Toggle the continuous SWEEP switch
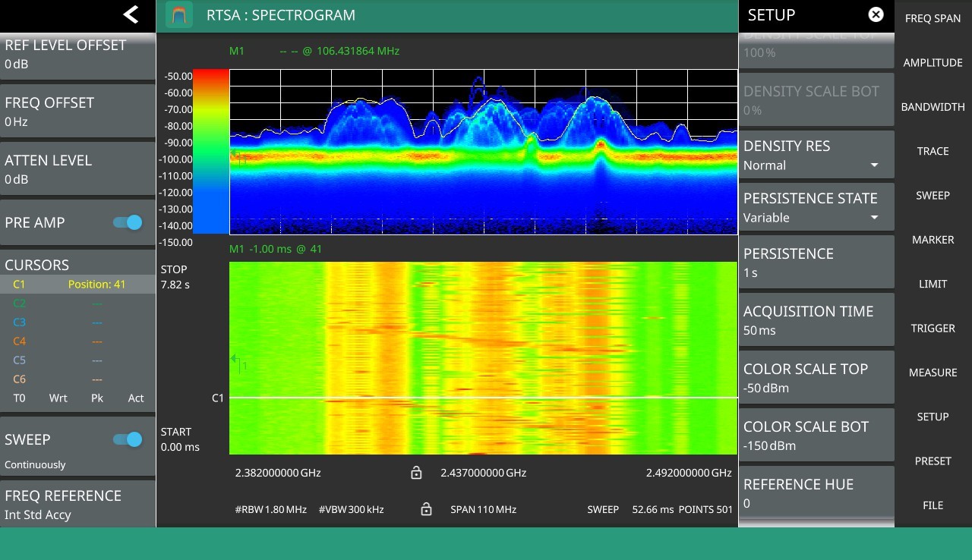 tap(128, 439)
